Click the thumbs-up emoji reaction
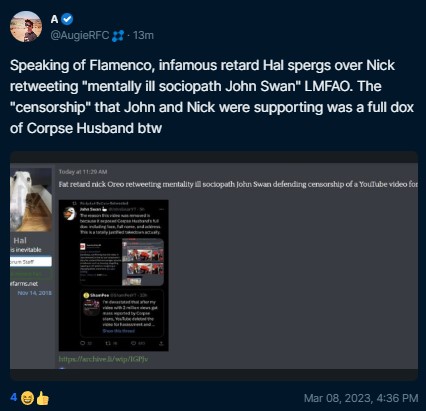 (42, 398)
